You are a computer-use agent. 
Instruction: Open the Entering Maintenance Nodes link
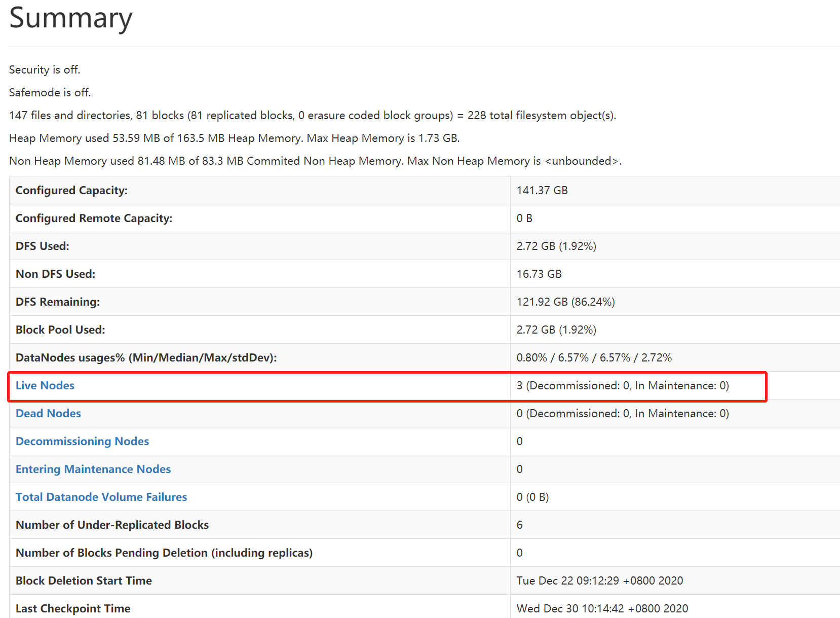point(93,469)
